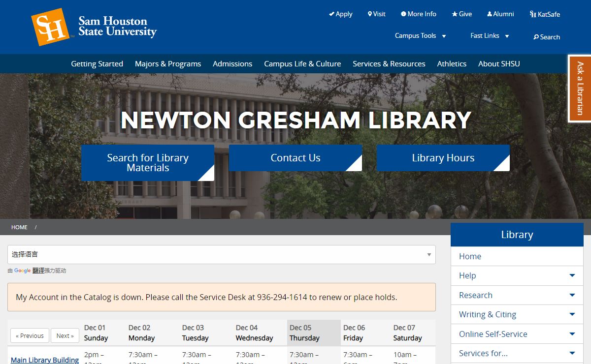Expand Campus Tools dropdown
Image resolution: width=591 pixels, height=364 pixels.
pyautogui.click(x=421, y=35)
